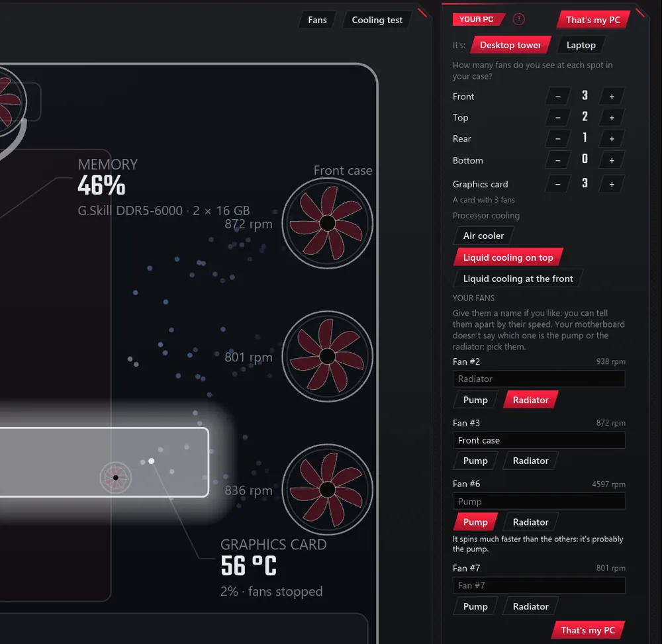The image size is (662, 644).
Task: Click the '836 rpm' fan speed label
Action: click(248, 490)
